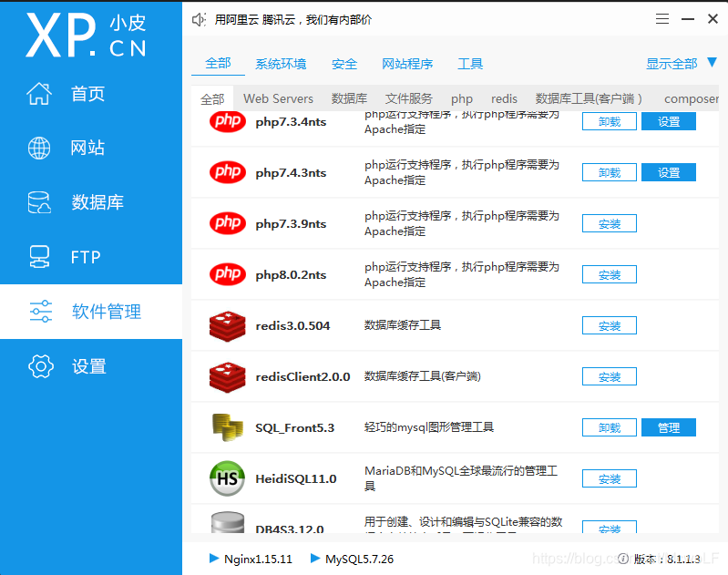The width and height of the screenshot is (728, 575).
Task: Click the Nginx1.15.11 status label
Action: pyautogui.click(x=258, y=559)
